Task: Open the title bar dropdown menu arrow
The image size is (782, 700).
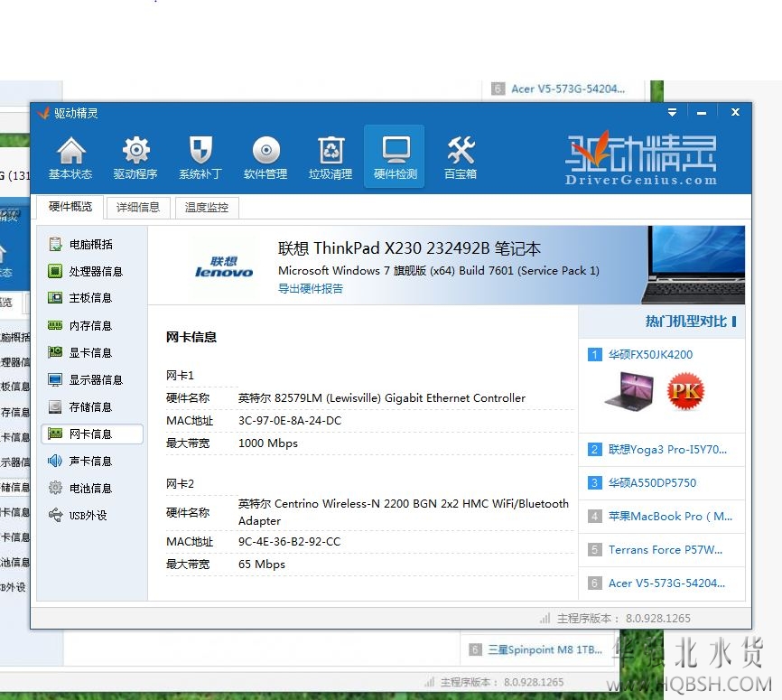Action: pyautogui.click(x=672, y=112)
